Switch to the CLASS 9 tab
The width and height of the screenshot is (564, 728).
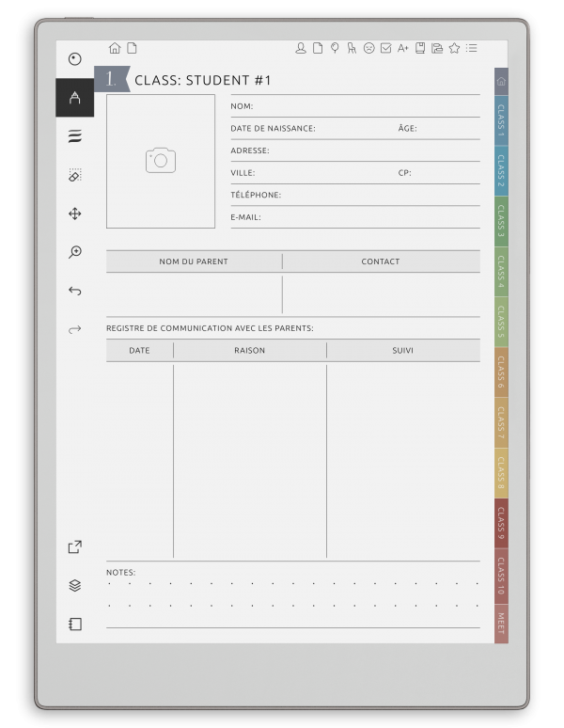501,524
